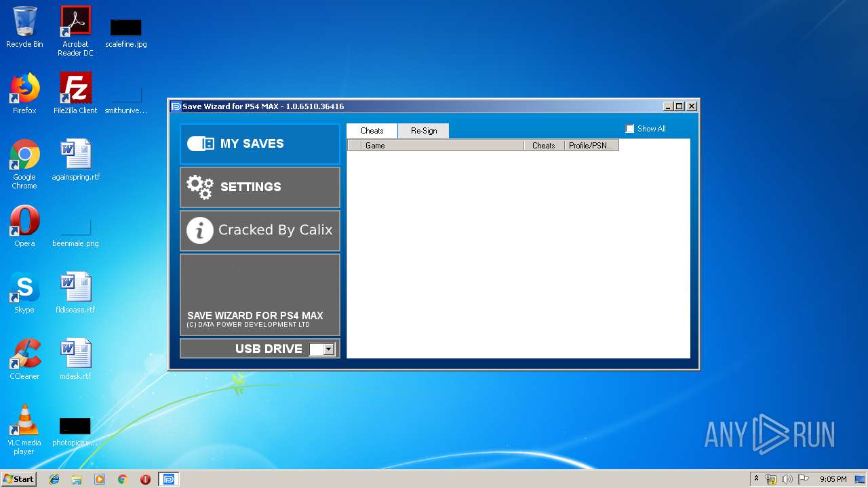Close the Save Wizard window
The width and height of the screenshot is (868, 488).
click(x=692, y=106)
